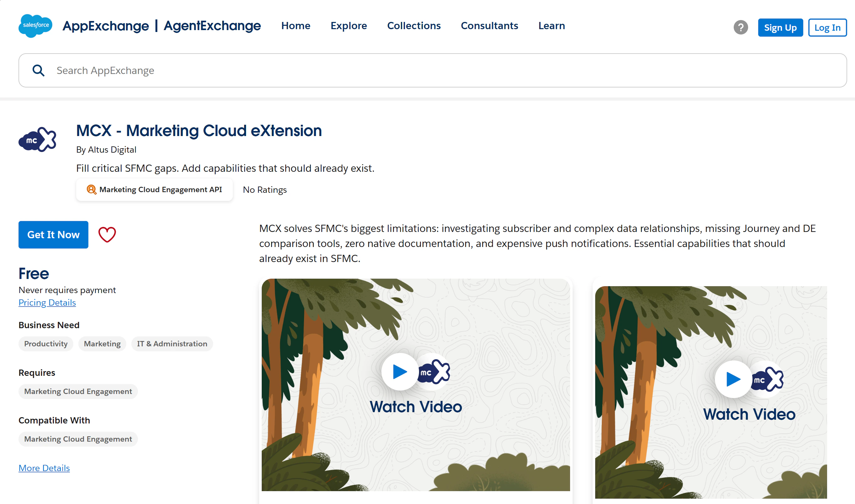Image resolution: width=855 pixels, height=504 pixels.
Task: Go to the Home menu item
Action: 296,26
